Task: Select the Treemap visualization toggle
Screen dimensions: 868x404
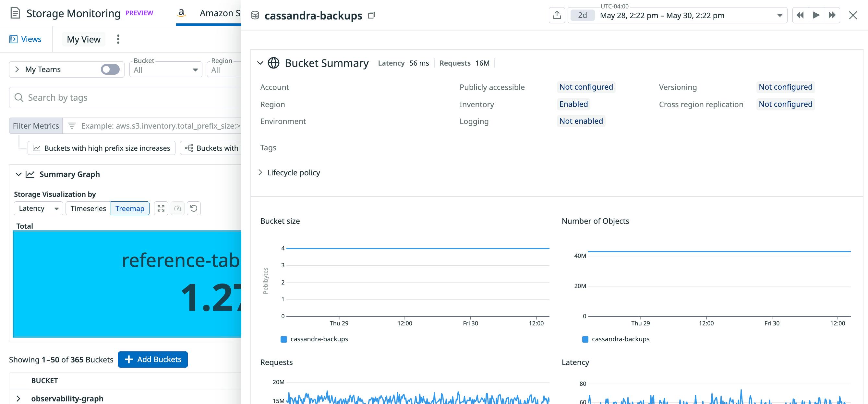Action: click(130, 208)
